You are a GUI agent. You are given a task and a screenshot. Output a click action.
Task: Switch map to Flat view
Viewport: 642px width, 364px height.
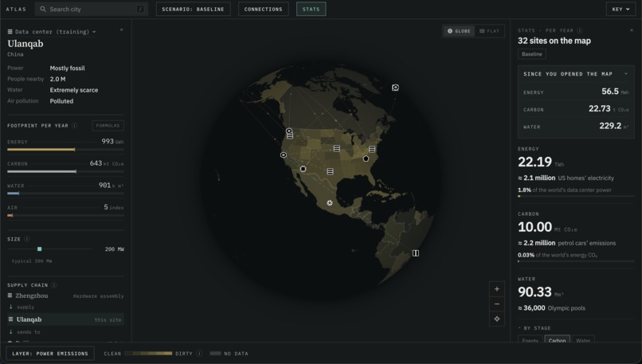(489, 31)
